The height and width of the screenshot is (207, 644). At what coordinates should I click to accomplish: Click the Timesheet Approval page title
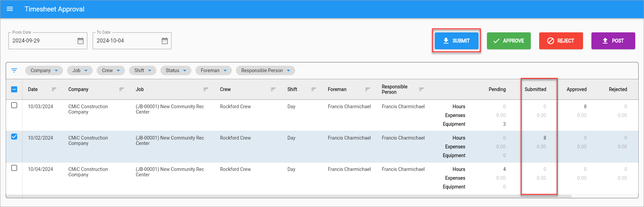[55, 9]
